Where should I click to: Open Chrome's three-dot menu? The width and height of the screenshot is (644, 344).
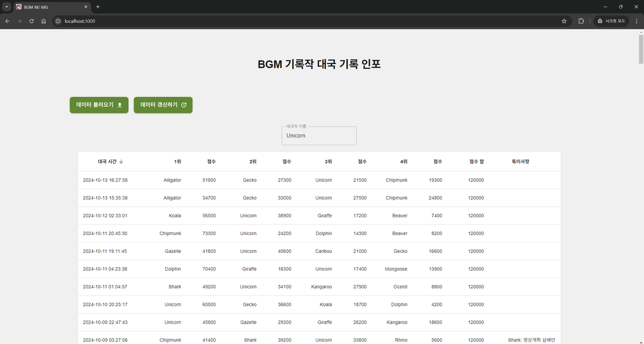[636, 21]
